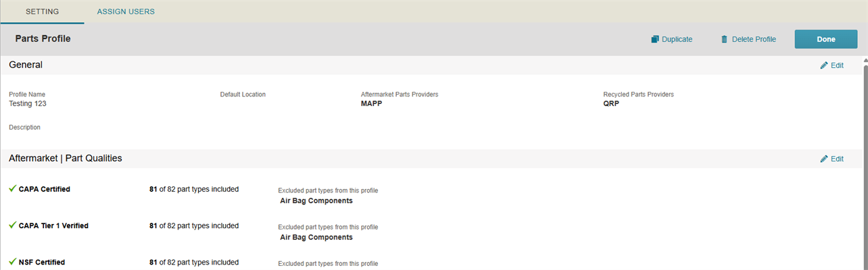Click the CAPA Certified quality label
The height and width of the screenshot is (270, 868).
coord(45,189)
